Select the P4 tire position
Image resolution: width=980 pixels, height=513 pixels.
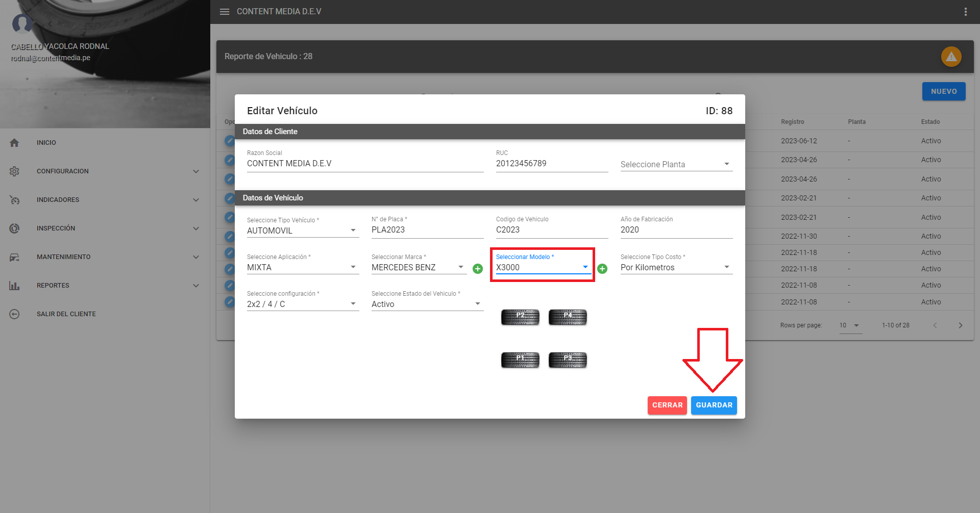point(568,317)
